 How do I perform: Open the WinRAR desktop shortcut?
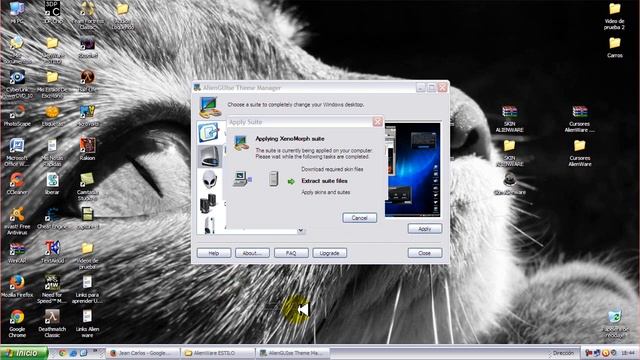tap(17, 252)
